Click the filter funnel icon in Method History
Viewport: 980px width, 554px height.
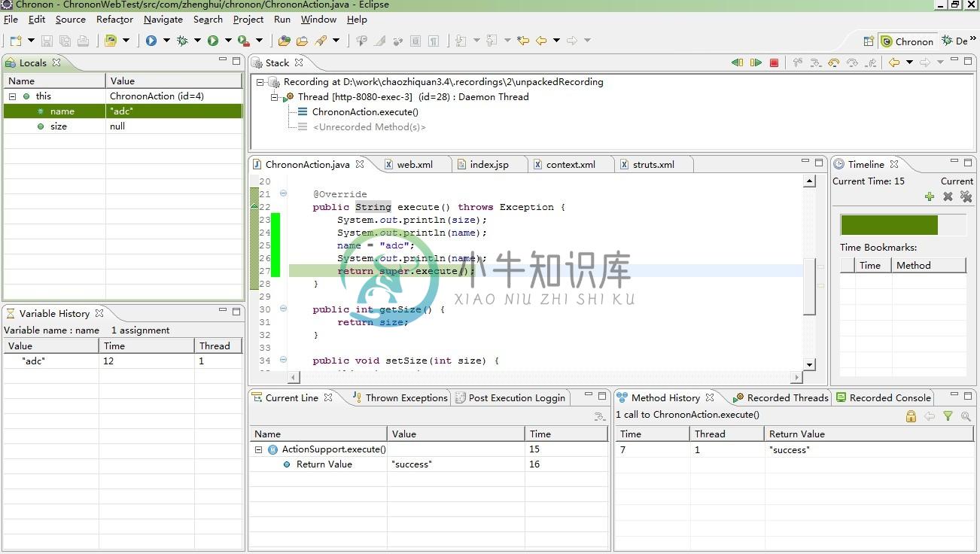click(x=948, y=415)
